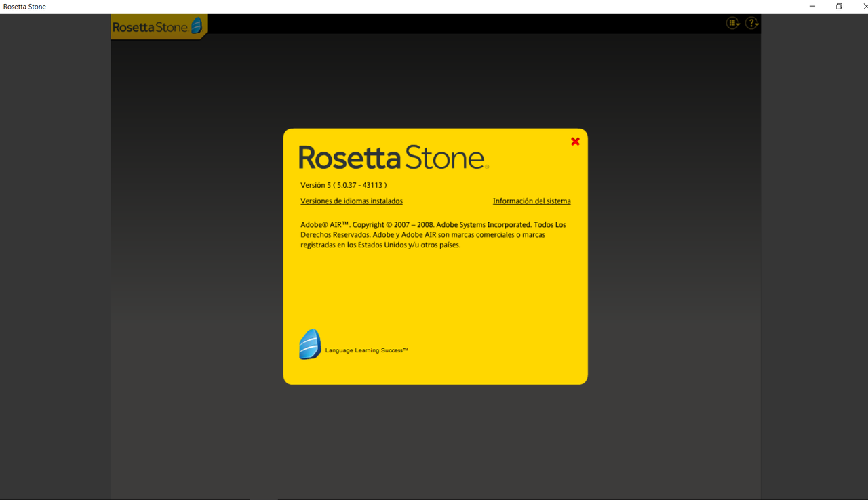
Task: Click the Language Learning Success tagline
Action: click(x=367, y=350)
